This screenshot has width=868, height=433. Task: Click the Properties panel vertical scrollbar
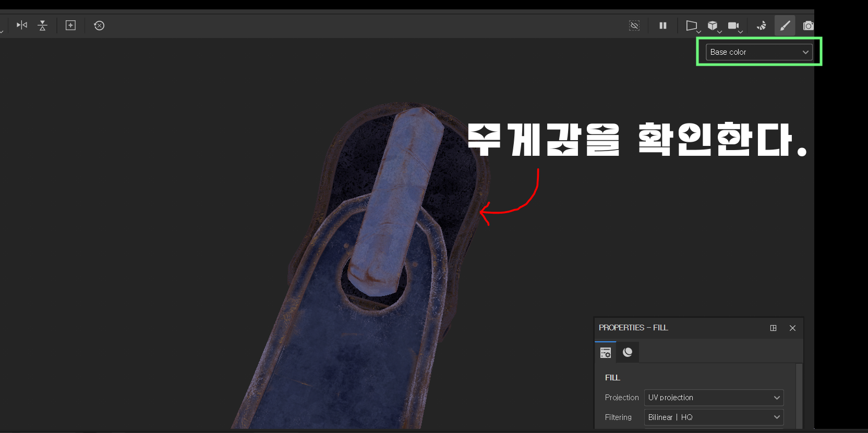tap(799, 396)
